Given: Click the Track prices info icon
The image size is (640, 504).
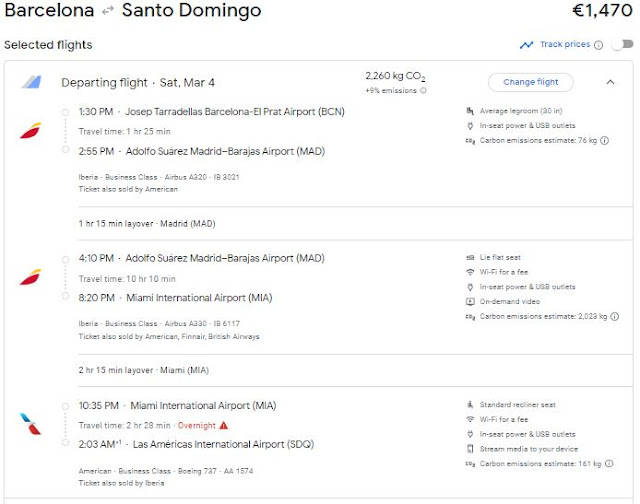Looking at the screenshot, I should [x=598, y=45].
